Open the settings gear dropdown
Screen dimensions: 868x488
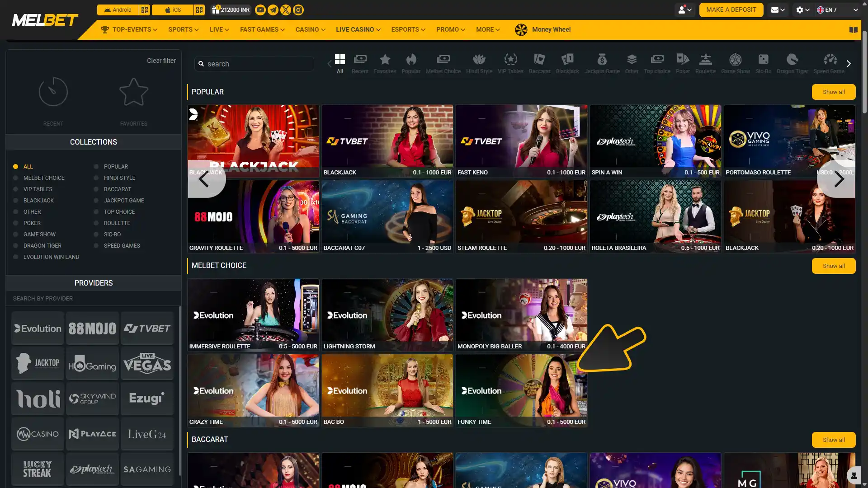coord(802,10)
